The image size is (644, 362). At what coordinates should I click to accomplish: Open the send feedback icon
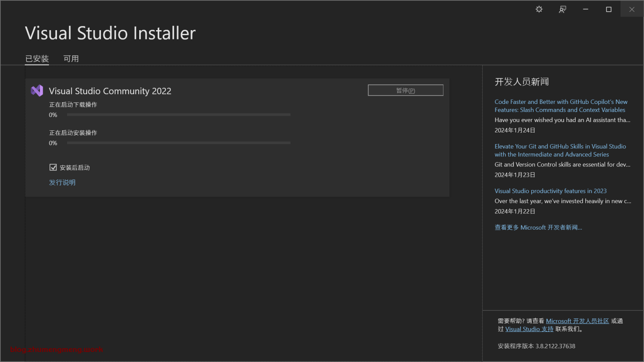[562, 9]
